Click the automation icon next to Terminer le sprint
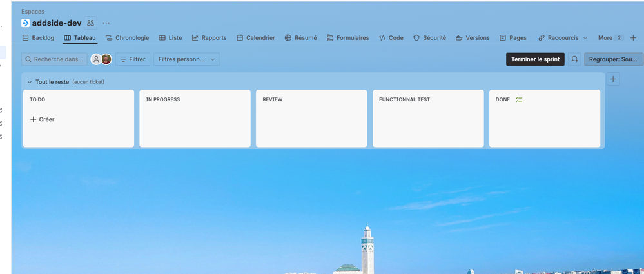The image size is (644, 274). [574, 59]
